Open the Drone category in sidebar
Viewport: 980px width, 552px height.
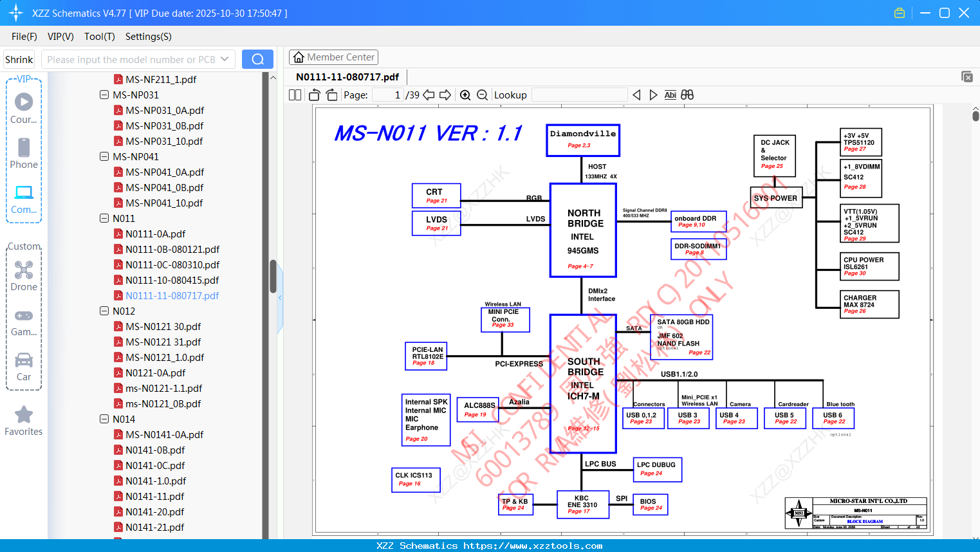coord(24,276)
